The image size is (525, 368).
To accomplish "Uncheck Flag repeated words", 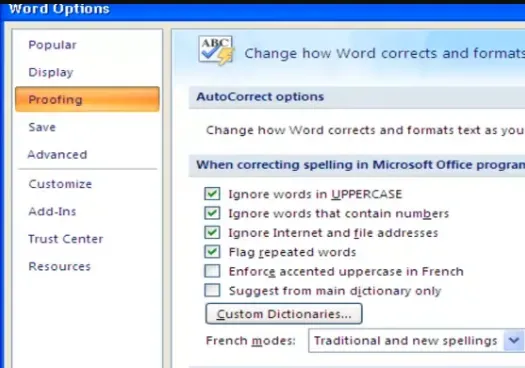I will (x=212, y=252).
